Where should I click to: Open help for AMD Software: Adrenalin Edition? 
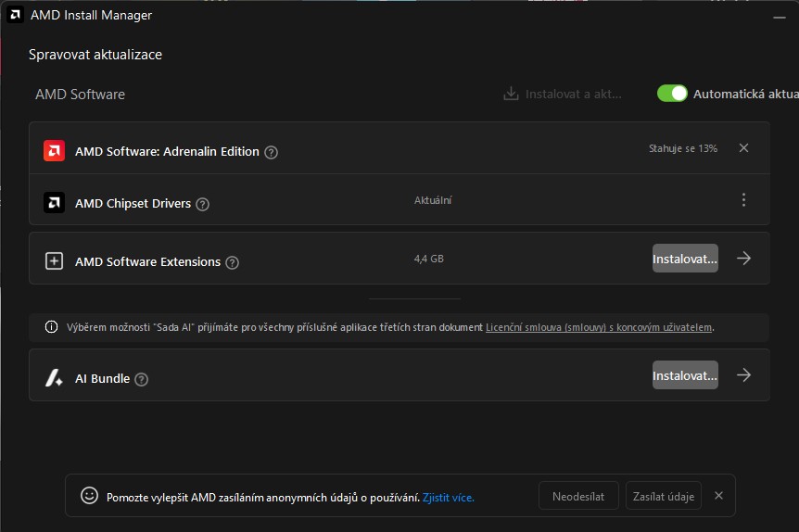tap(271, 152)
